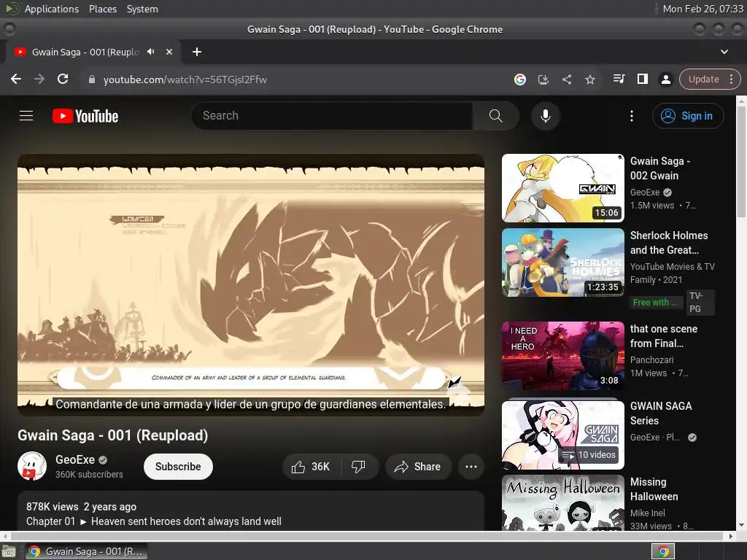Click the address bar URL
The height and width of the screenshot is (560, 747).
click(185, 79)
